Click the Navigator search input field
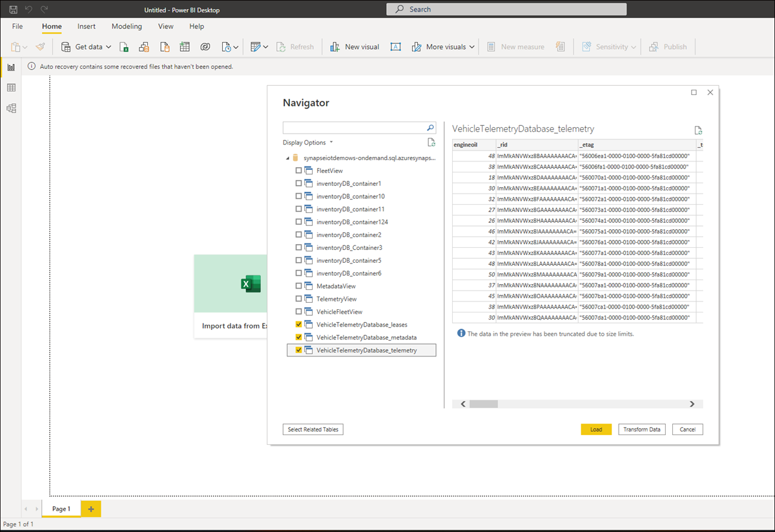775x532 pixels. pos(354,128)
